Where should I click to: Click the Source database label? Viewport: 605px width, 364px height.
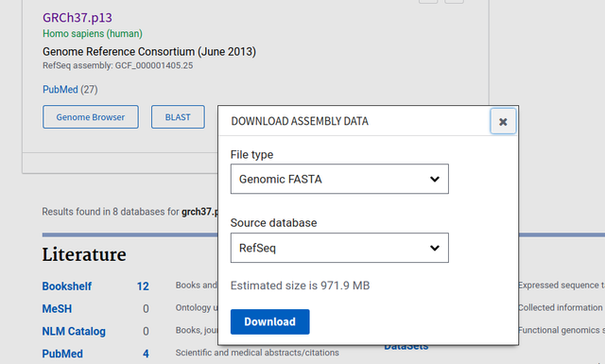pyautogui.click(x=273, y=223)
